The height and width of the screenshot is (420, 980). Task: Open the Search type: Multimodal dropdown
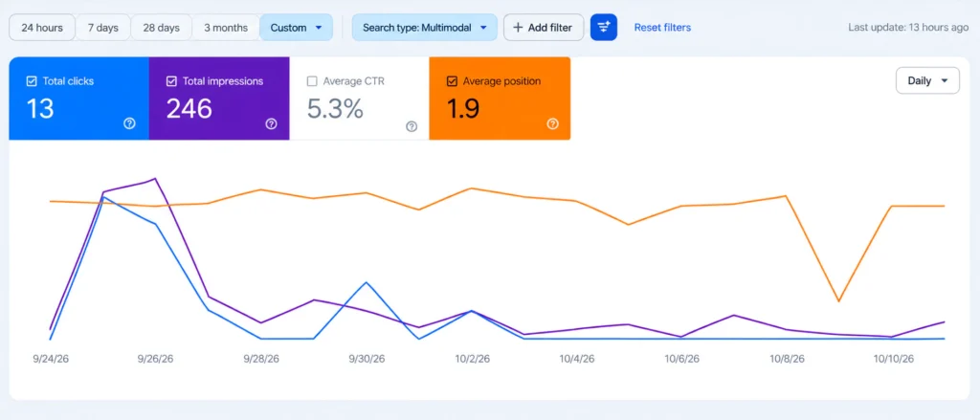point(424,28)
